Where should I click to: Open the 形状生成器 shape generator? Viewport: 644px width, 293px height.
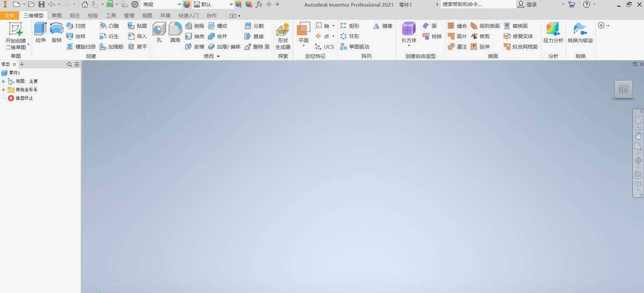tap(283, 35)
